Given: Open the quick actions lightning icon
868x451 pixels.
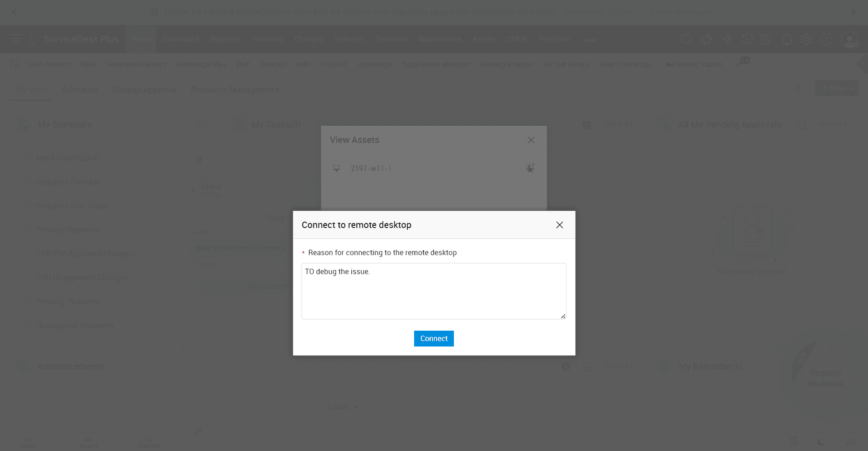Looking at the screenshot, I should [727, 39].
